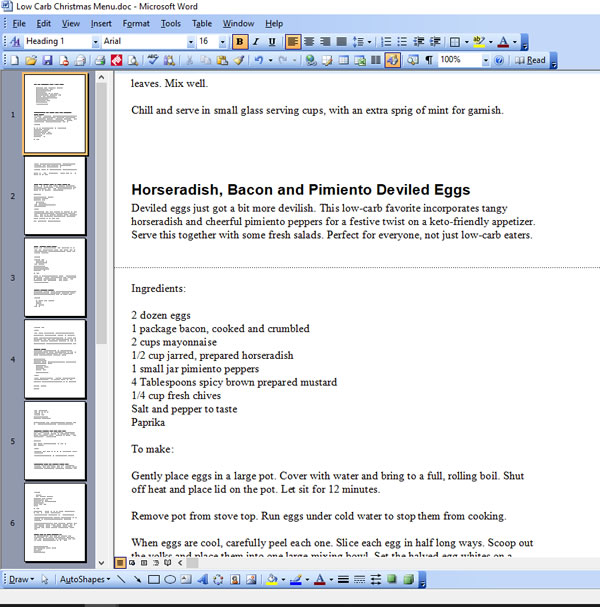The width and height of the screenshot is (600, 607).
Task: Toggle Bold formatting
Action: click(240, 41)
